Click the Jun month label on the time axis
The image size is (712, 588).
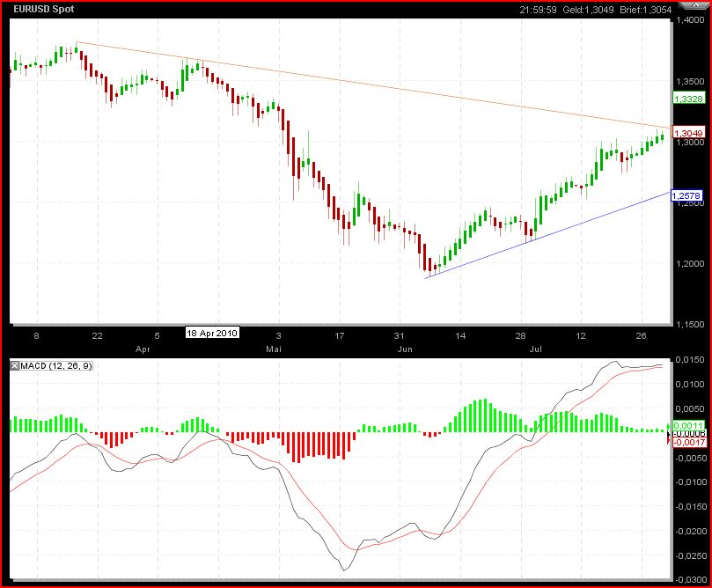click(x=406, y=349)
